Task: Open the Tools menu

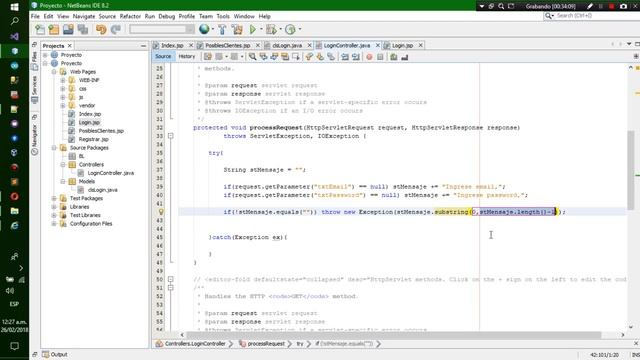Action: pos(223,16)
